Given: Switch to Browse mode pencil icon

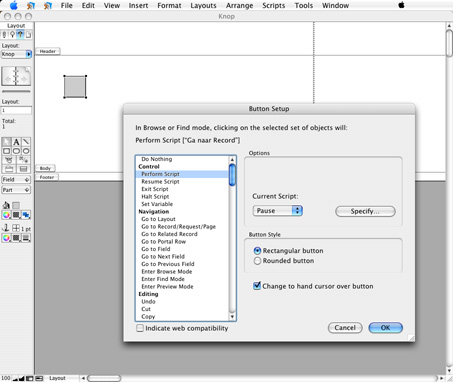Looking at the screenshot, I should tap(4, 34).
